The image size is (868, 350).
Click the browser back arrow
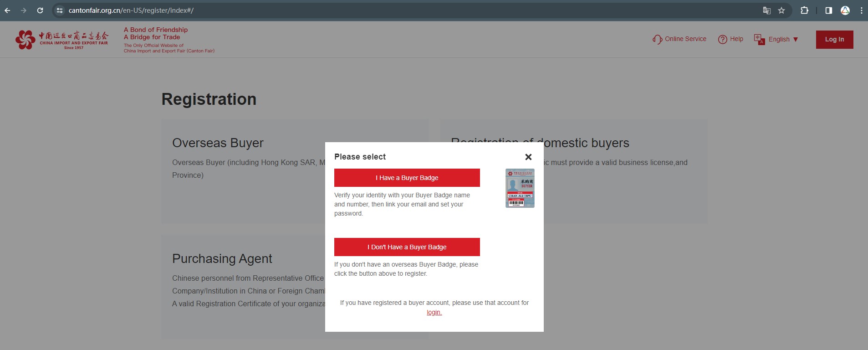point(7,10)
